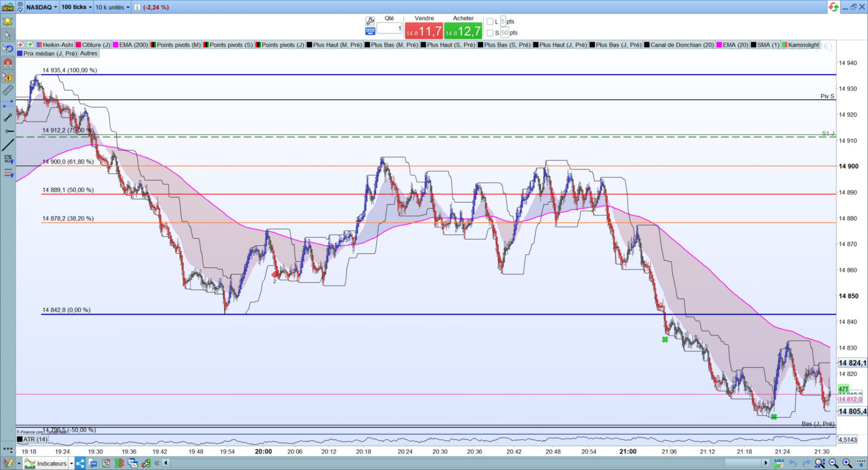Open the Points pivots (M) tab
Screen dimensions: 868x470
pos(176,45)
